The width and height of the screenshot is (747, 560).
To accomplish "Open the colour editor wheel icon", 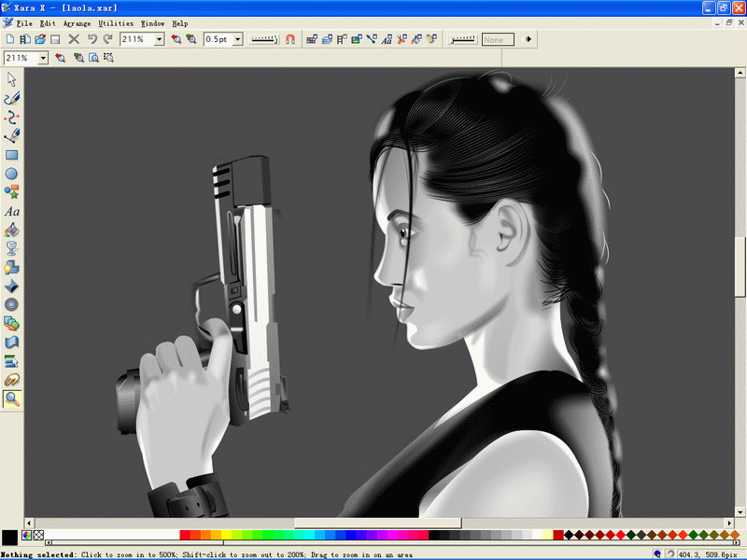I will pos(27,535).
